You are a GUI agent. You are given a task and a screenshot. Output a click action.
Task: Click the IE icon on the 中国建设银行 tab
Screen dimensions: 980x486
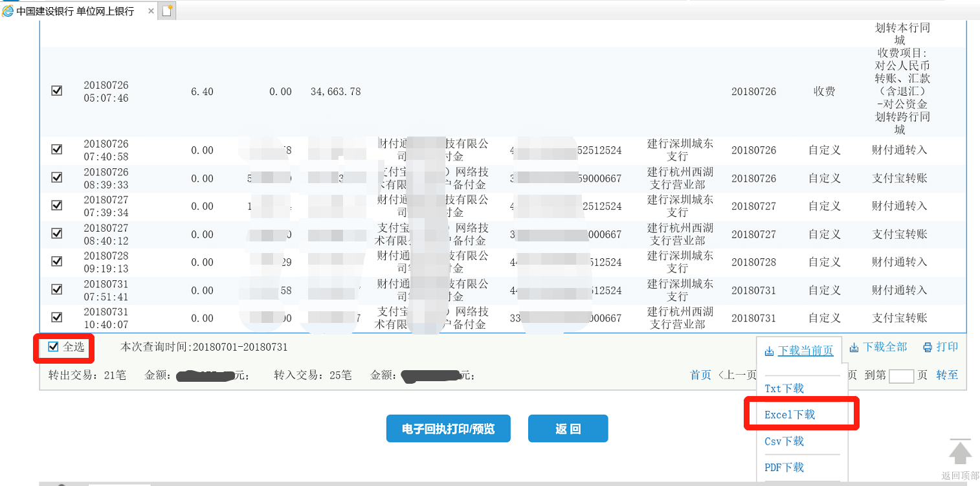pyautogui.click(x=8, y=11)
